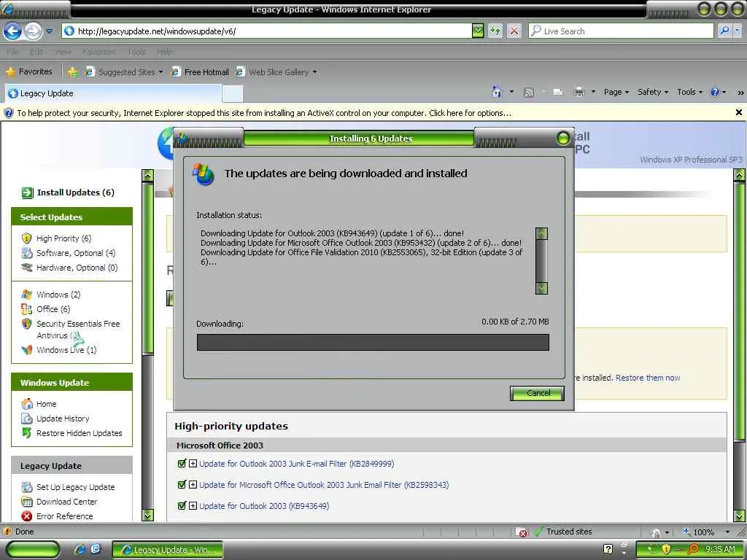Click the Office (6) product icon
This screenshot has height=560, width=747.
tap(27, 309)
